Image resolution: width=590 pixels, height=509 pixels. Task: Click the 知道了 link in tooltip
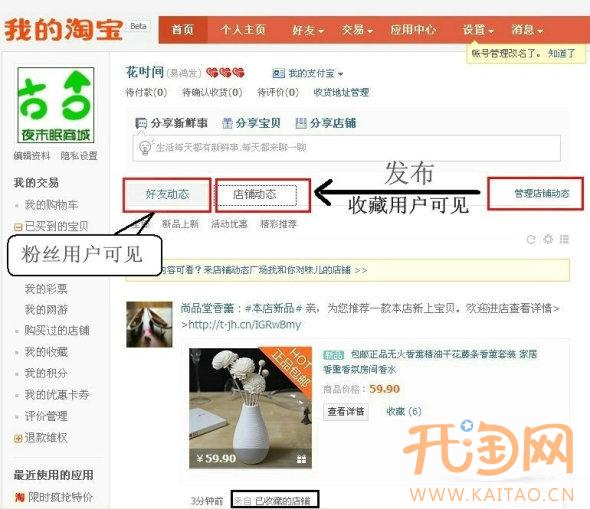tap(562, 54)
